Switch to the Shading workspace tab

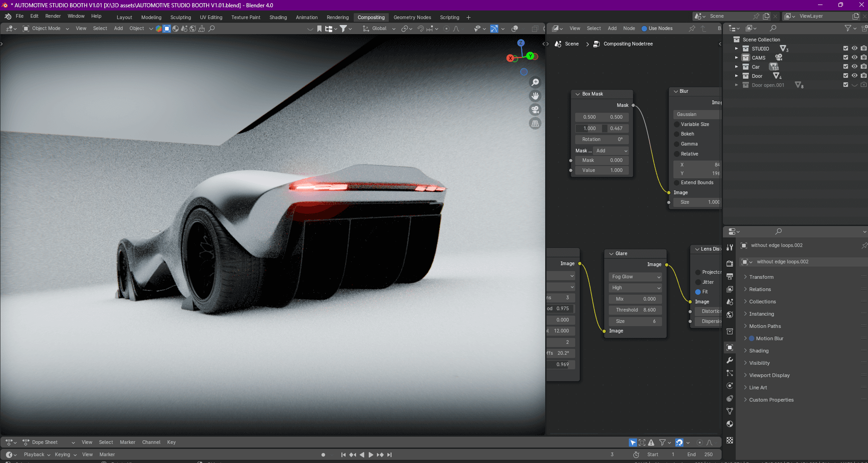pyautogui.click(x=278, y=17)
